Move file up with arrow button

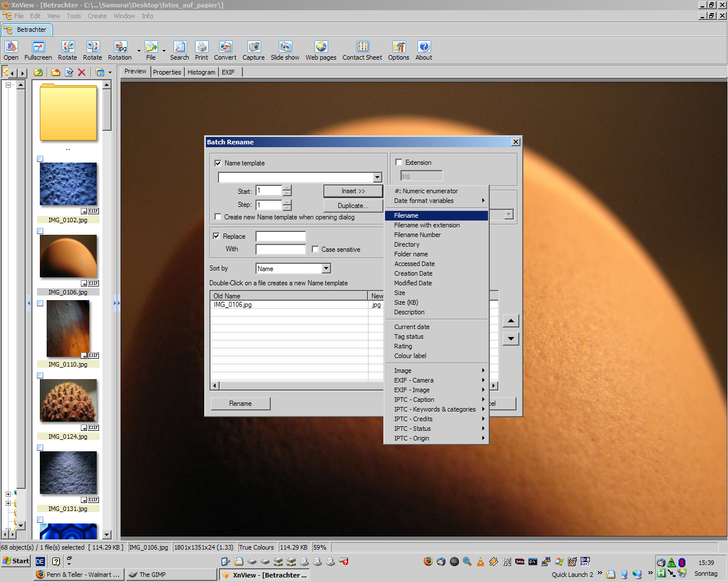(x=511, y=321)
